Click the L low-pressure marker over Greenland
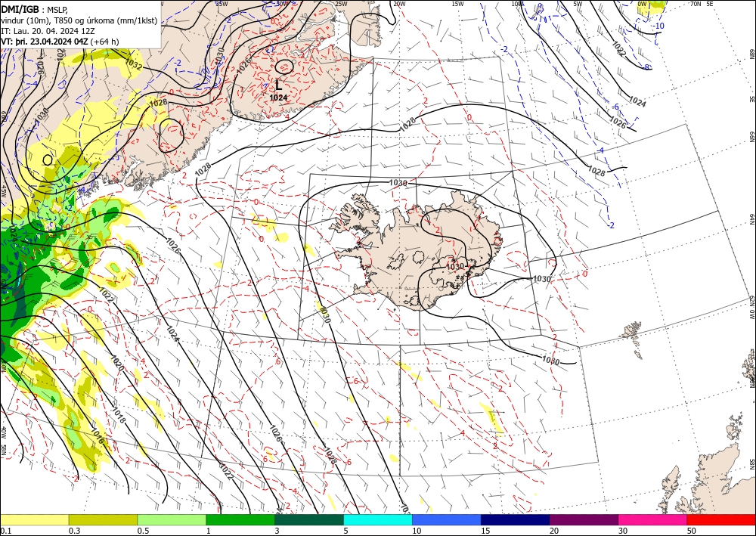Viewport: 756px width, 536px height. tap(279, 85)
